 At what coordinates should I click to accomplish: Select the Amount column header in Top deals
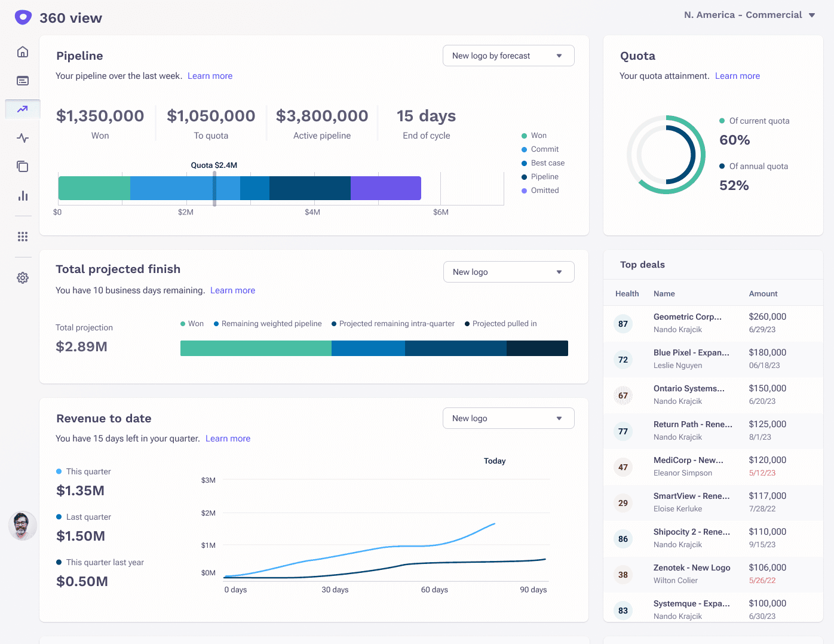(x=763, y=293)
